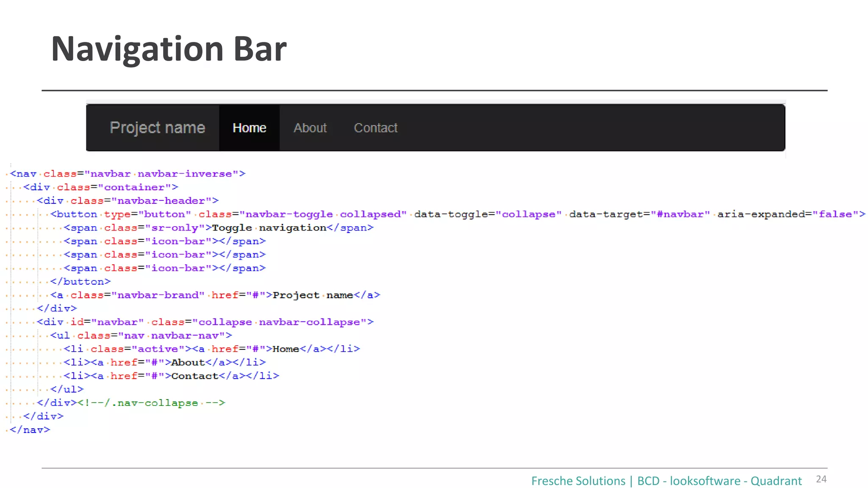Click the collapse navbar-collapse div line
Viewport: 868px width, 488px height.
(x=205, y=322)
